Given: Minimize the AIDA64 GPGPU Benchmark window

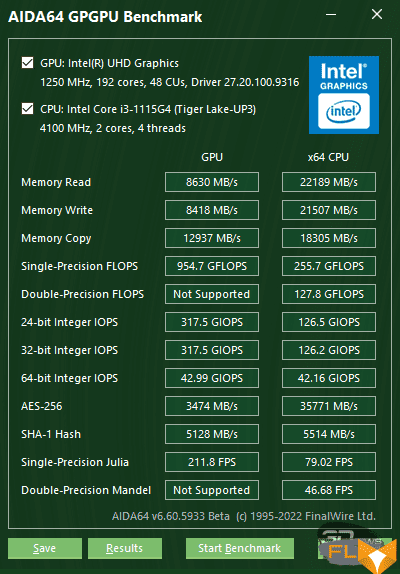Looking at the screenshot, I should coord(331,15).
